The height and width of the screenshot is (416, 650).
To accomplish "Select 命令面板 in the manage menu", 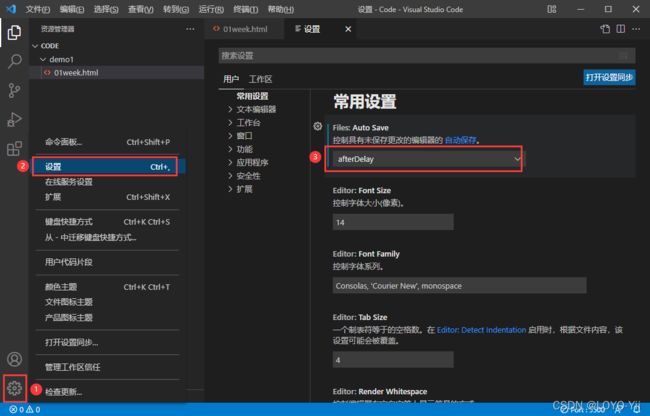I will point(107,142).
